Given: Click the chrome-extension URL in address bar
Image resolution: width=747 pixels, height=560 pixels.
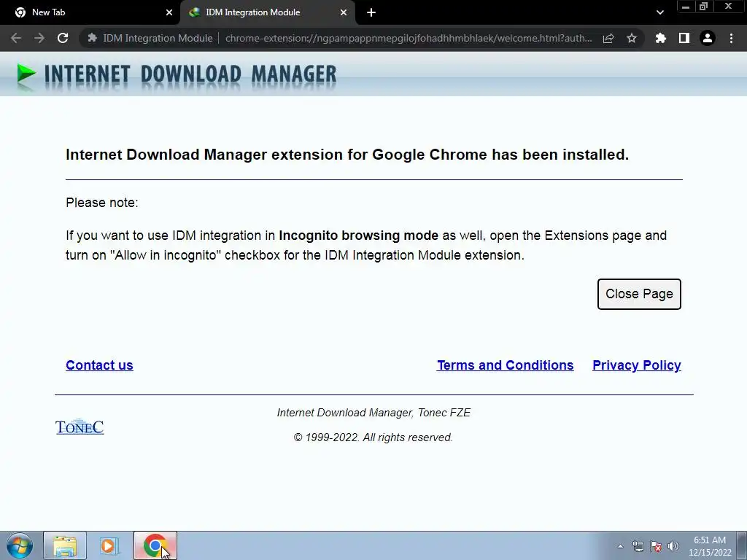Looking at the screenshot, I should tap(409, 38).
